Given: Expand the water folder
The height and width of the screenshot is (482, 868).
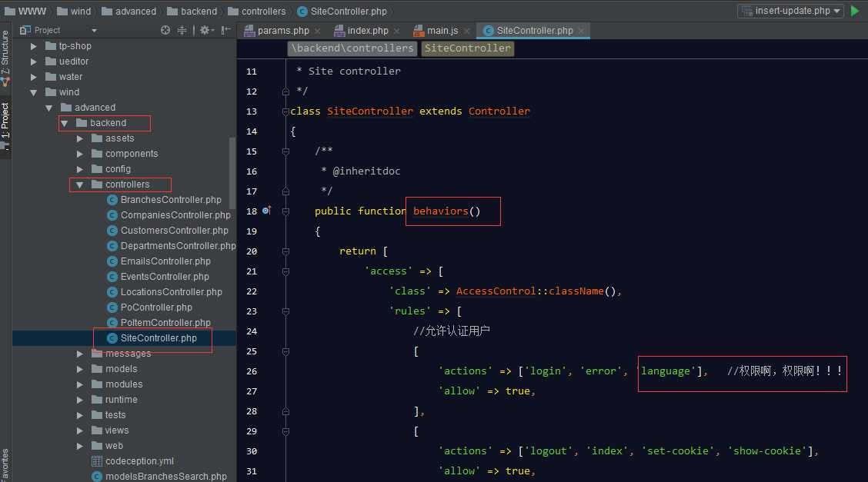Looking at the screenshot, I should point(34,77).
